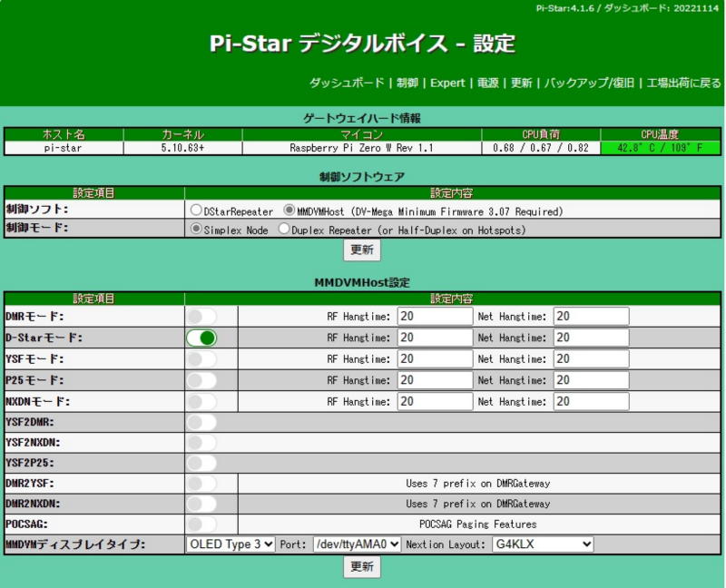Focus the P25 RF Hangtime field
The image size is (726, 588).
click(x=435, y=380)
